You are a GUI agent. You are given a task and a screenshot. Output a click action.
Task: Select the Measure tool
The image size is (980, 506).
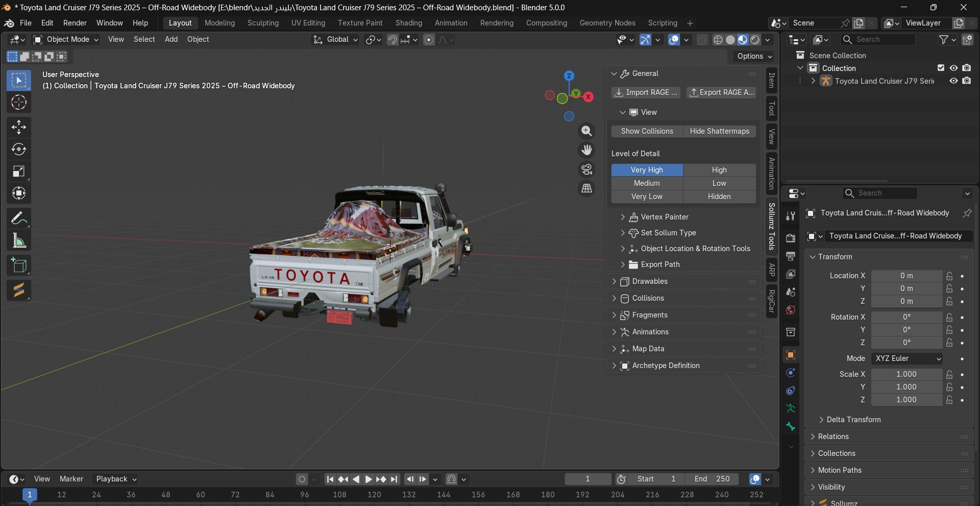coord(19,240)
